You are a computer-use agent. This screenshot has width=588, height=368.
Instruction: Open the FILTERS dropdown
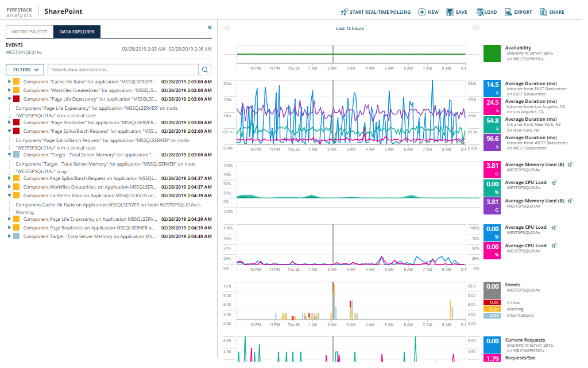click(25, 69)
